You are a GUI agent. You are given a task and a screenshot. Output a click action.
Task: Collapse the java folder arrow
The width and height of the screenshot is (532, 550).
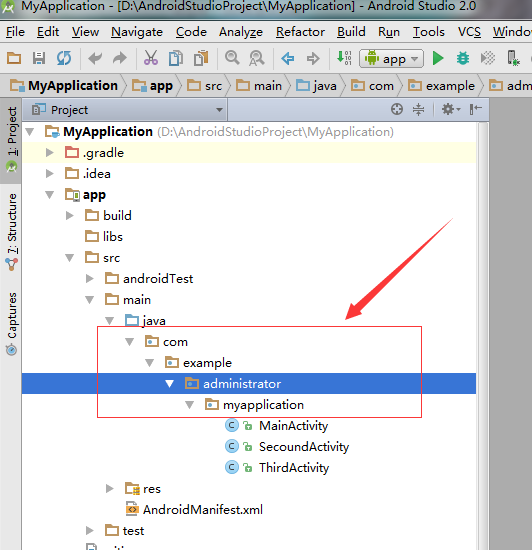pos(110,321)
